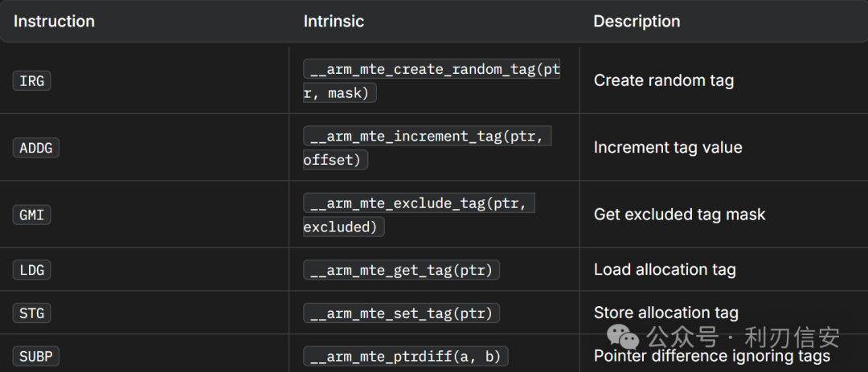Screen dimensions: 868x372
Task: Click the __arm_mte_exclude_tag intrinsic code
Action: click(x=419, y=215)
